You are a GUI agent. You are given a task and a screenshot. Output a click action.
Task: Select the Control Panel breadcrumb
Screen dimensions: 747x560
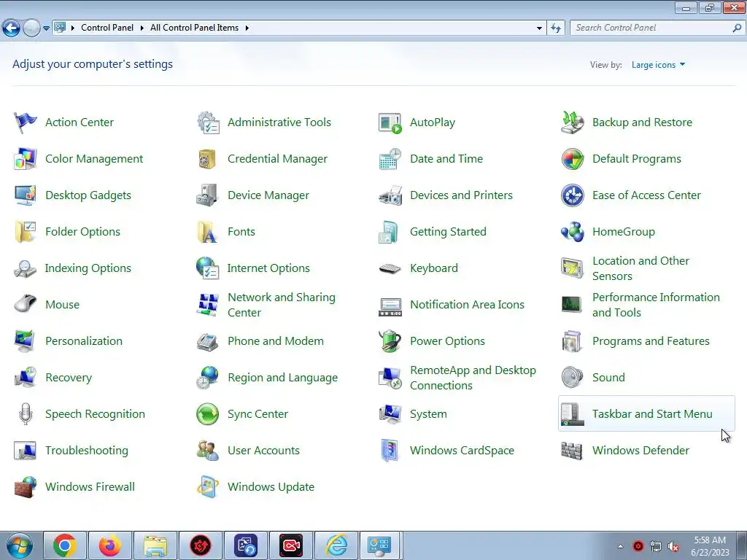point(107,28)
